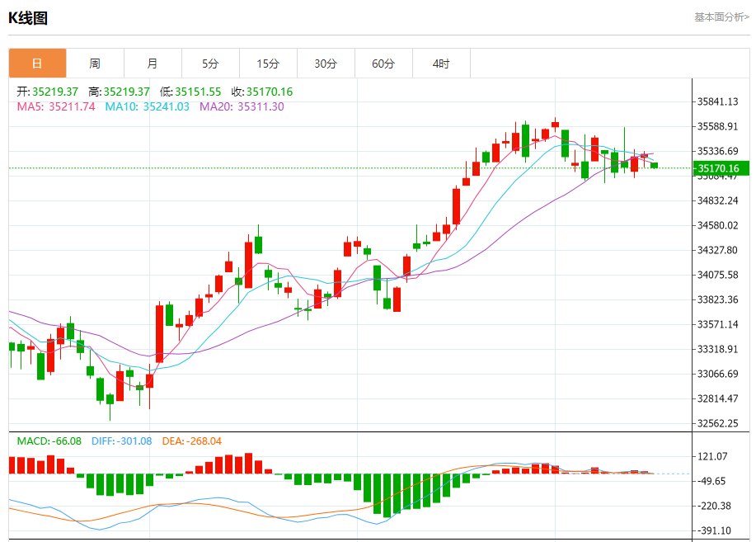Screen dimensions: 756x542
Task: Click the 35841.13 price axis label
Action: (718, 101)
